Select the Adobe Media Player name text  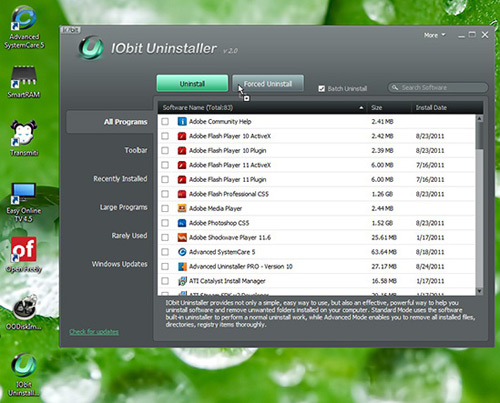click(x=215, y=208)
